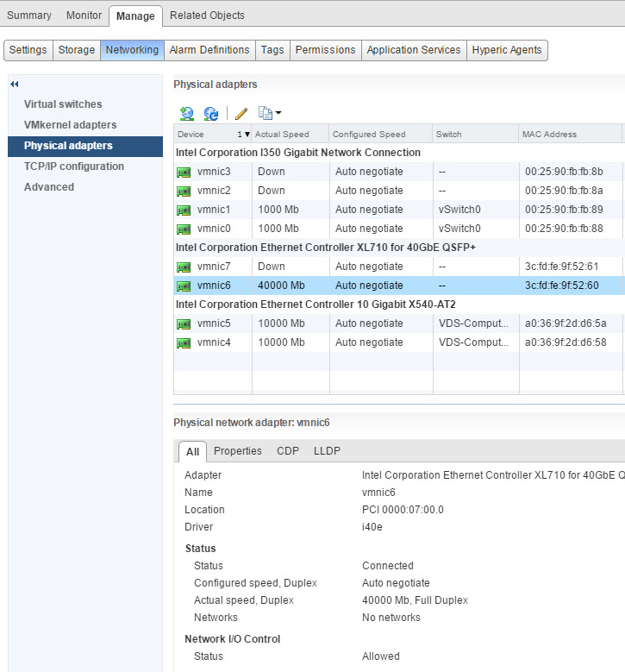Switch to the CDP details tab
This screenshot has width=625, height=672.
coord(288,451)
